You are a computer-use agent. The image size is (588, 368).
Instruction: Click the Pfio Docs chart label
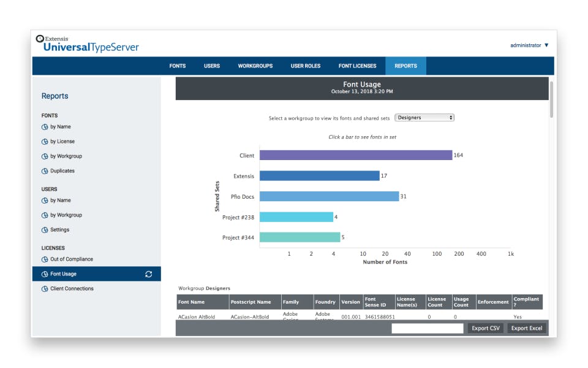pyautogui.click(x=243, y=196)
